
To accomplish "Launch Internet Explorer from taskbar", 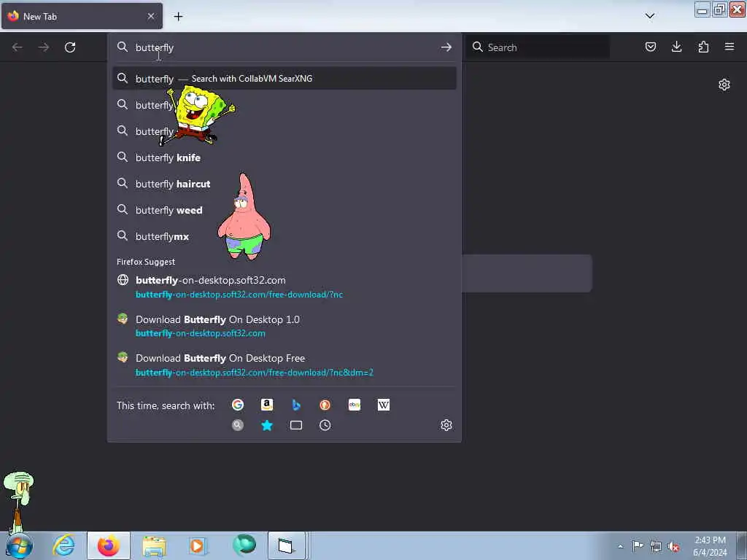I will (64, 545).
